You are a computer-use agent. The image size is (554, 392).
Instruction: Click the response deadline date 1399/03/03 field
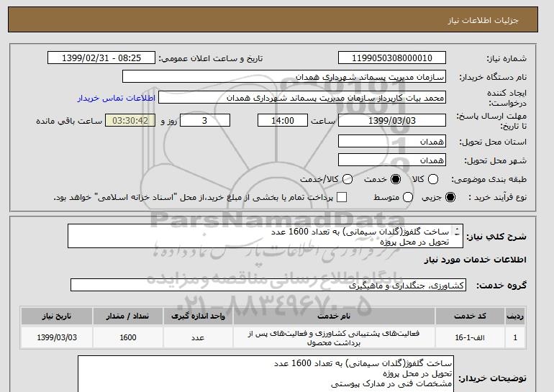click(x=392, y=120)
